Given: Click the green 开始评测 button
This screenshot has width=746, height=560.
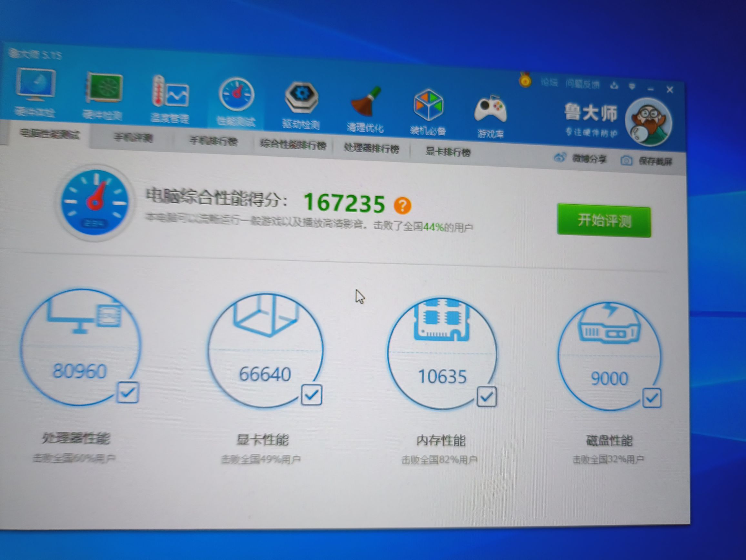Looking at the screenshot, I should [604, 221].
